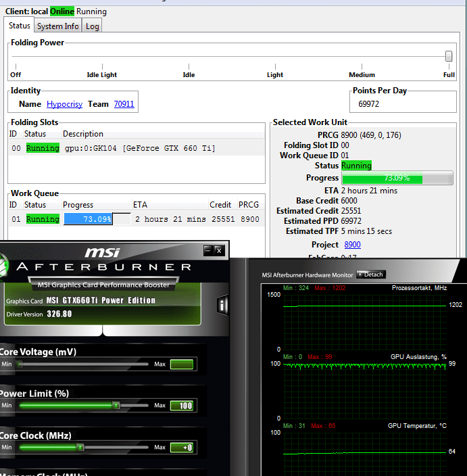Open project 8900 link
The image size is (467, 476).
352,245
